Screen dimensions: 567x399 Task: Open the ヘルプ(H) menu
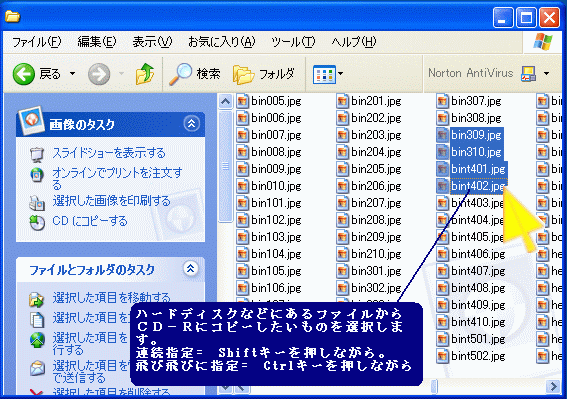pos(354,42)
